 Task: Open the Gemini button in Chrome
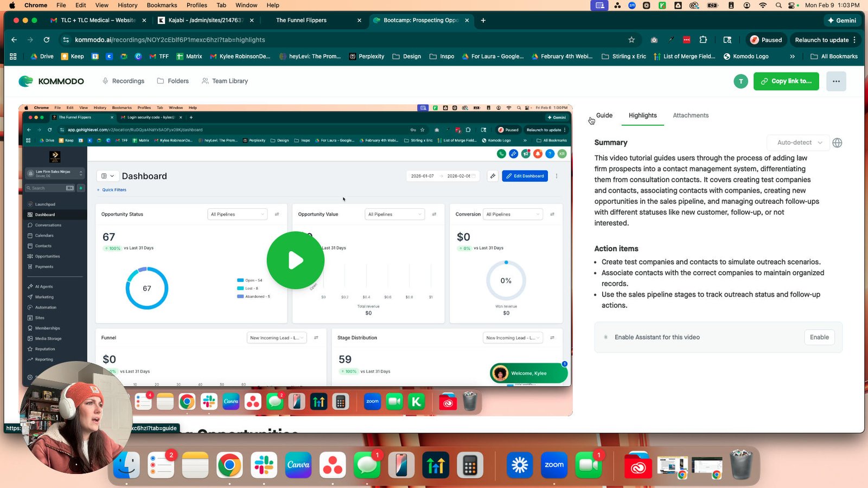841,20
